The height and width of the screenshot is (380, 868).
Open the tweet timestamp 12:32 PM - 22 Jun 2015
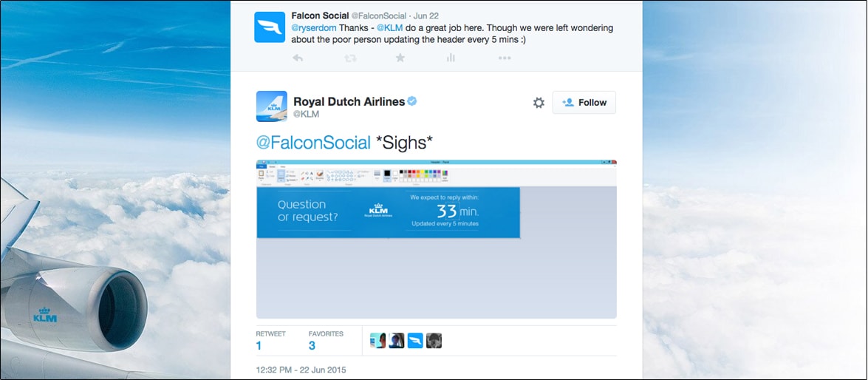click(301, 370)
